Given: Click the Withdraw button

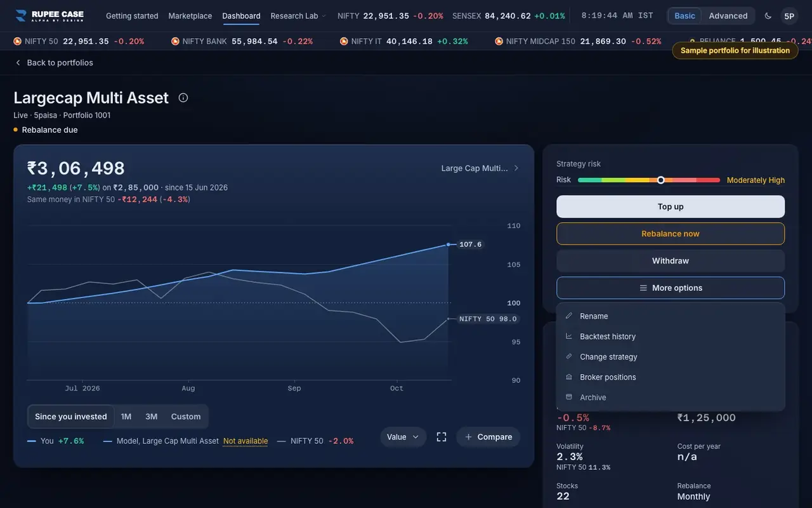Looking at the screenshot, I should pyautogui.click(x=671, y=261).
